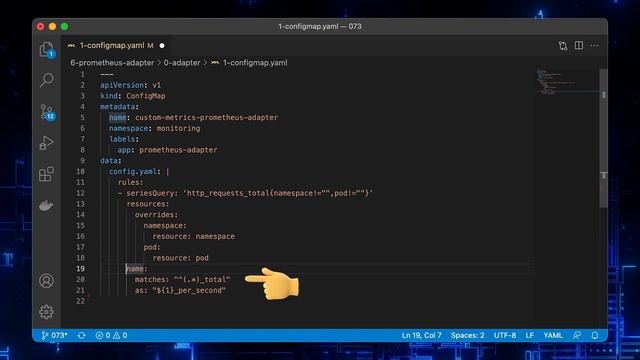The height and width of the screenshot is (360, 640).
Task: Click the 6-prometheus-adapter breadcrumb
Action: (x=112, y=63)
